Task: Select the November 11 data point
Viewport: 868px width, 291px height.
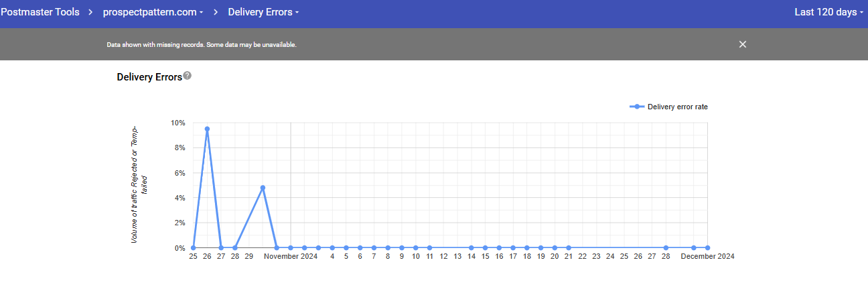Action: 429,248
